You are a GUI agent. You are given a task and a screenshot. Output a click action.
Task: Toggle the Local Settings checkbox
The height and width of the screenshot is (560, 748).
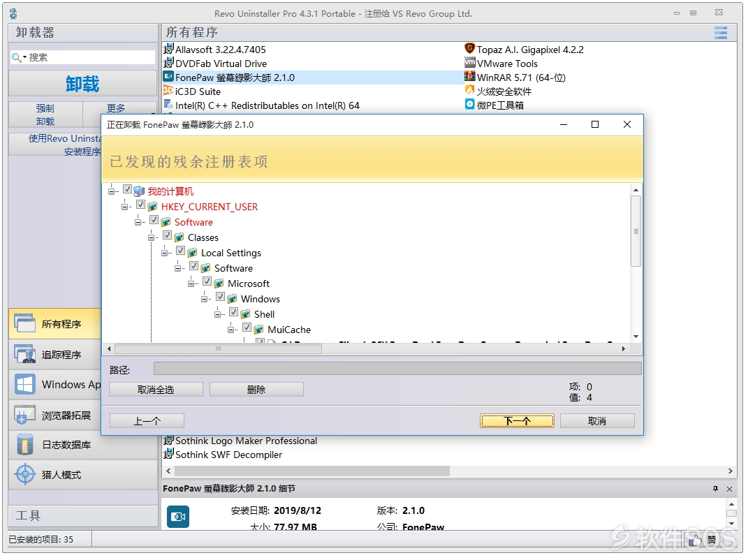pyautogui.click(x=180, y=250)
